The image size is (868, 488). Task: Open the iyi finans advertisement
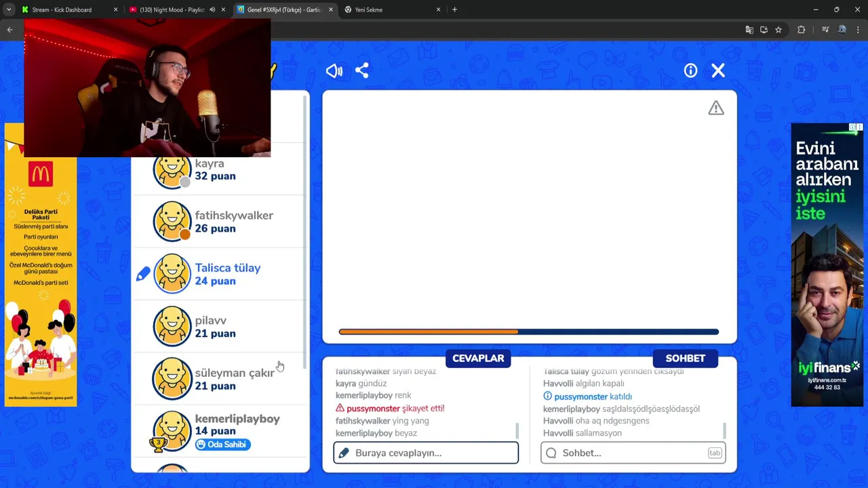pos(827,265)
